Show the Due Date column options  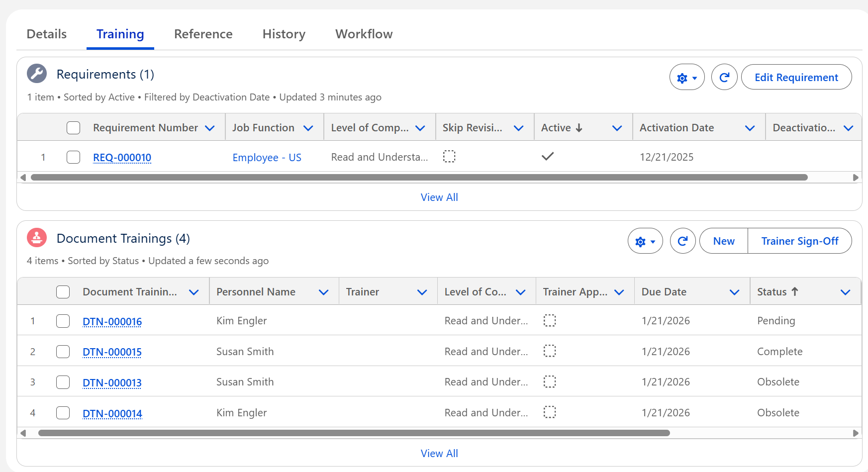pyautogui.click(x=734, y=292)
